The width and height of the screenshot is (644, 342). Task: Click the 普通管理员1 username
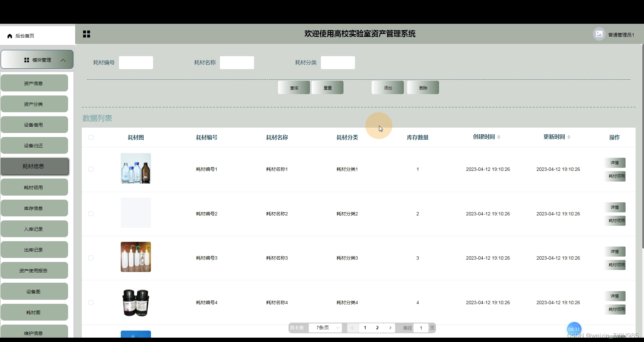621,35
